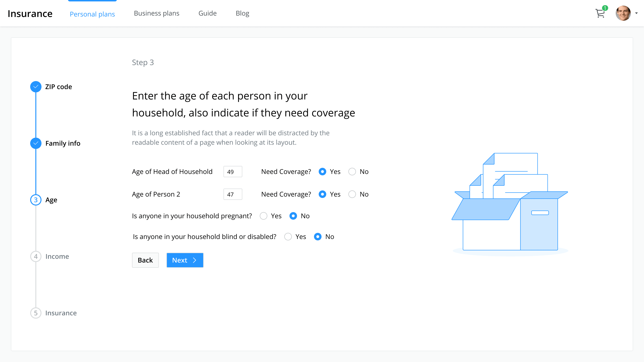
Task: Click the Next button
Action: tap(185, 260)
